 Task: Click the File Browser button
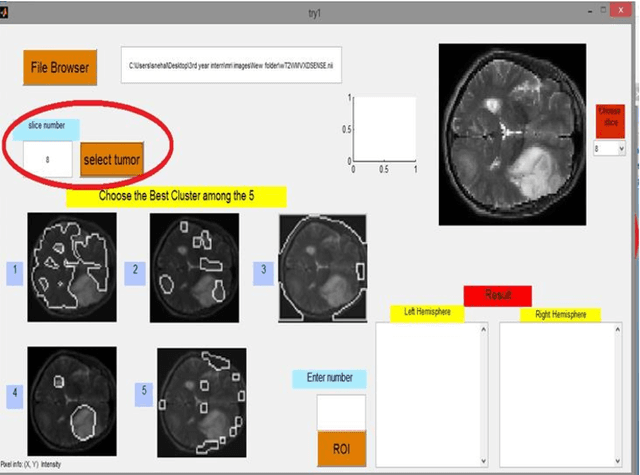point(60,67)
